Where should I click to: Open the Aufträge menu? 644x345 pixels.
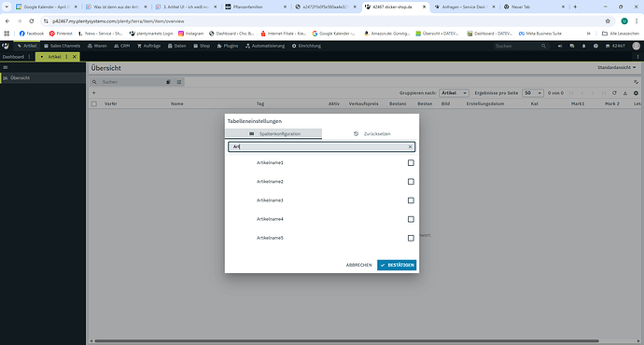[148, 46]
